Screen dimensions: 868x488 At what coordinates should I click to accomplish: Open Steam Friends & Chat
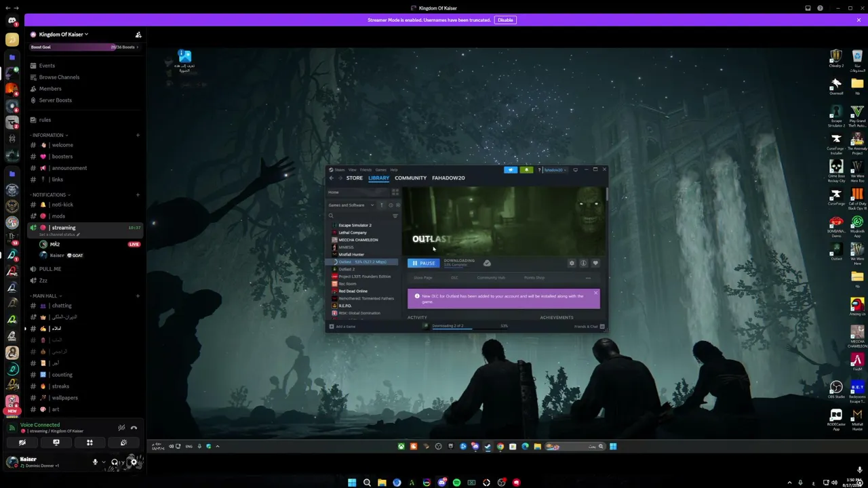tap(589, 327)
